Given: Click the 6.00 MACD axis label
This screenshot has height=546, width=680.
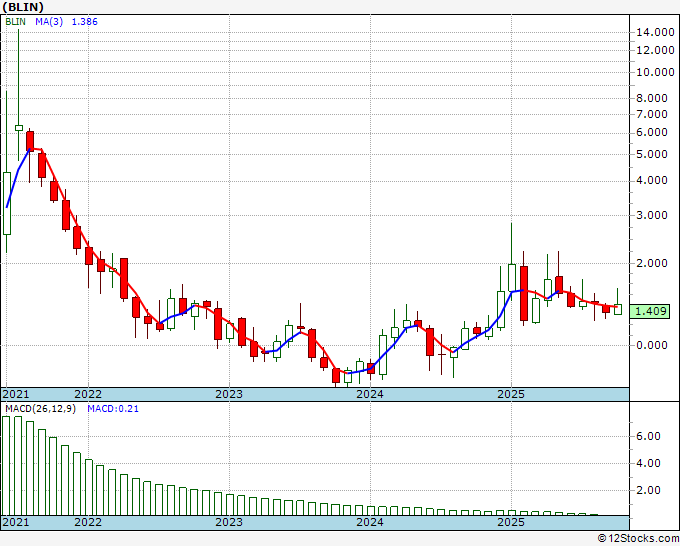Looking at the screenshot, I should coord(647,436).
